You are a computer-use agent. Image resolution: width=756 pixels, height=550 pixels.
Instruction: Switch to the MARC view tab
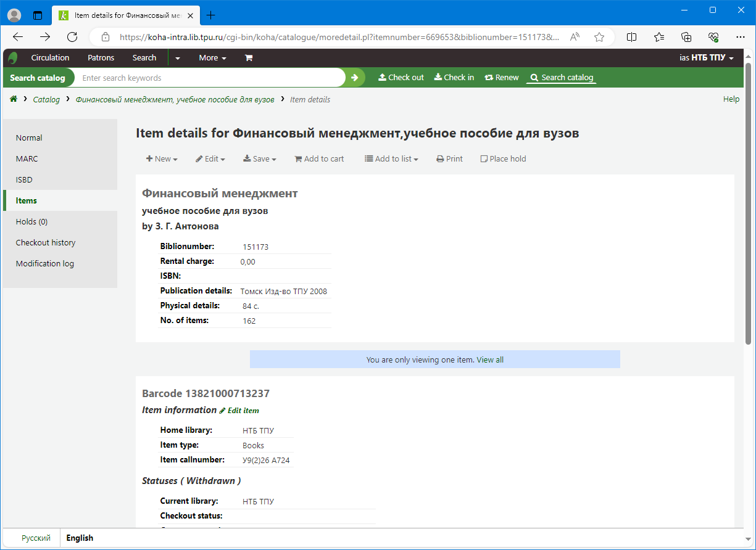[x=27, y=159]
